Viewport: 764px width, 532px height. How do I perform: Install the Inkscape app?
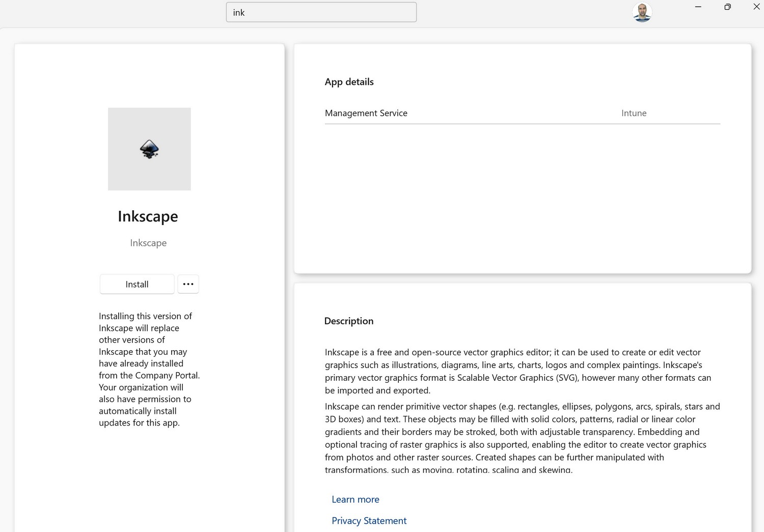137,284
